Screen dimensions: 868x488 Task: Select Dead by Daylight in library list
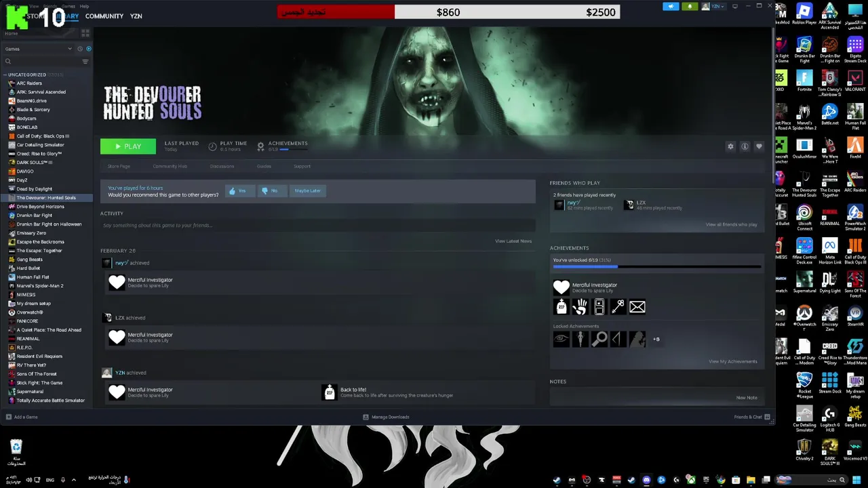tap(34, 189)
